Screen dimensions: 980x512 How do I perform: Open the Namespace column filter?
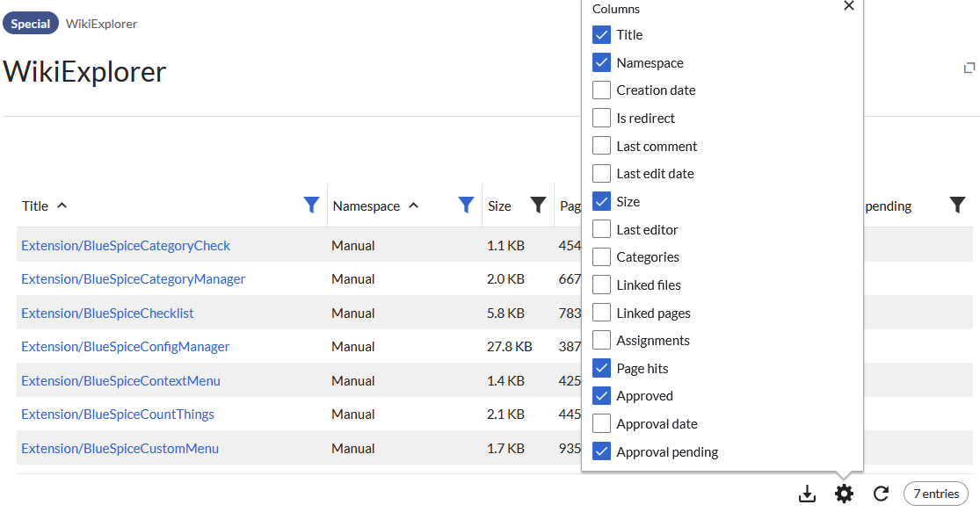tap(466, 206)
